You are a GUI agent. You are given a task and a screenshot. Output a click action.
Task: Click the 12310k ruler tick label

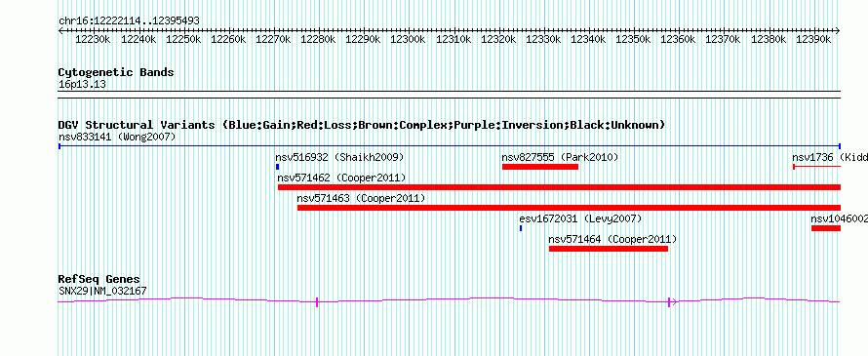point(454,39)
